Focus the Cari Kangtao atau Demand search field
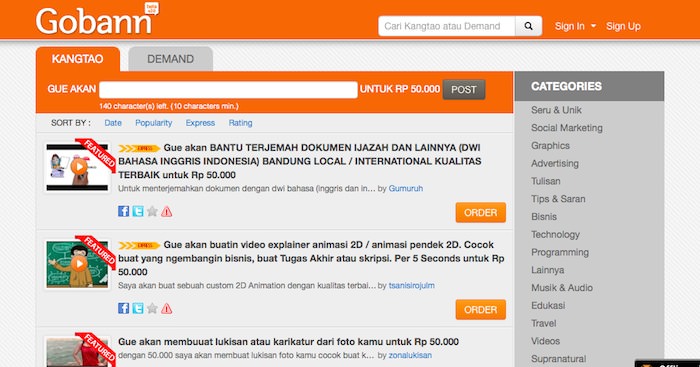The height and width of the screenshot is (367, 700). pyautogui.click(x=447, y=26)
